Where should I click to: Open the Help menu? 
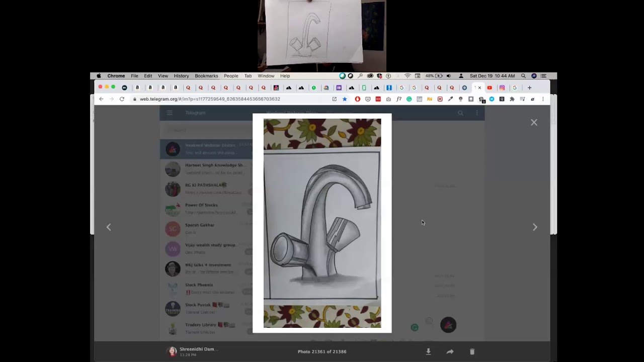[285, 76]
